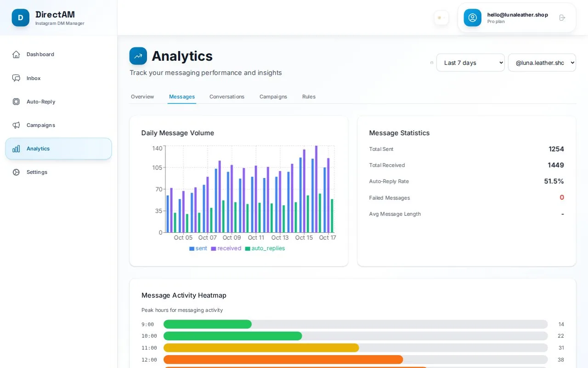
Task: Click the trending arrow icon beside Analytics heading
Action: point(138,56)
